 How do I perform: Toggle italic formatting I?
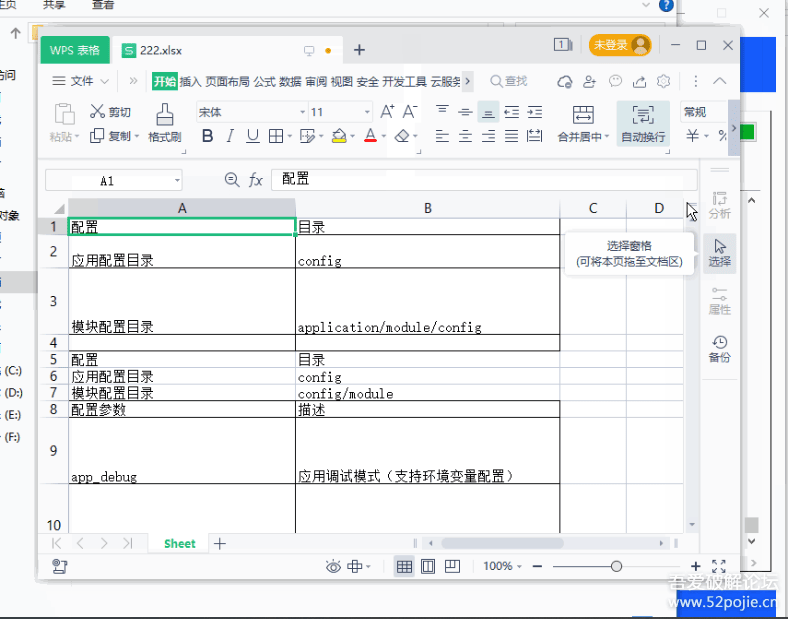tap(230, 136)
